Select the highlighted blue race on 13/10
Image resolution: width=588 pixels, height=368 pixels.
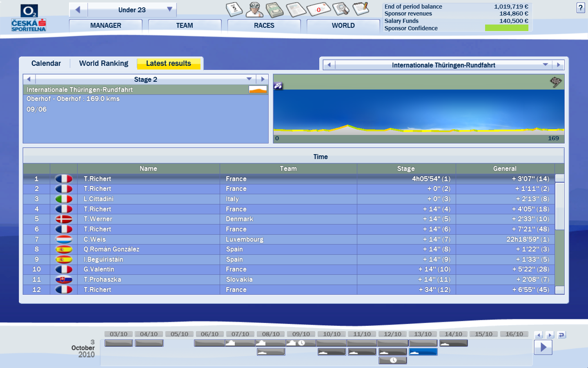click(x=423, y=352)
